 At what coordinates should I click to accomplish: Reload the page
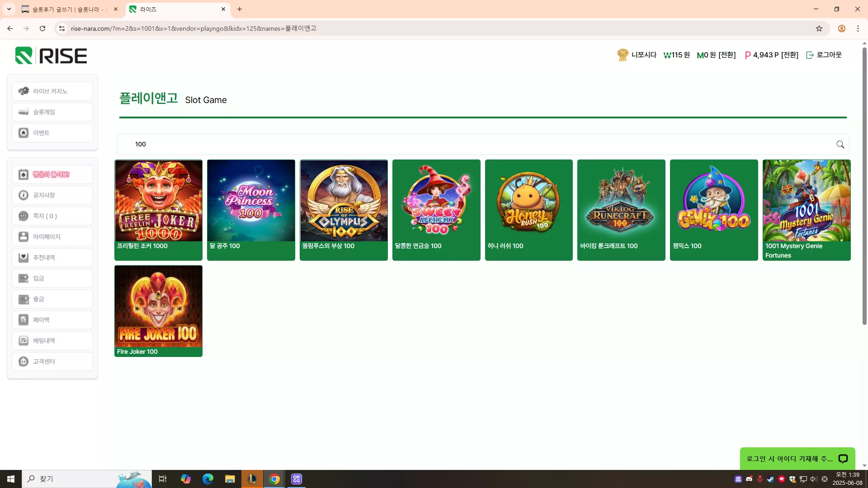pyautogui.click(x=42, y=28)
